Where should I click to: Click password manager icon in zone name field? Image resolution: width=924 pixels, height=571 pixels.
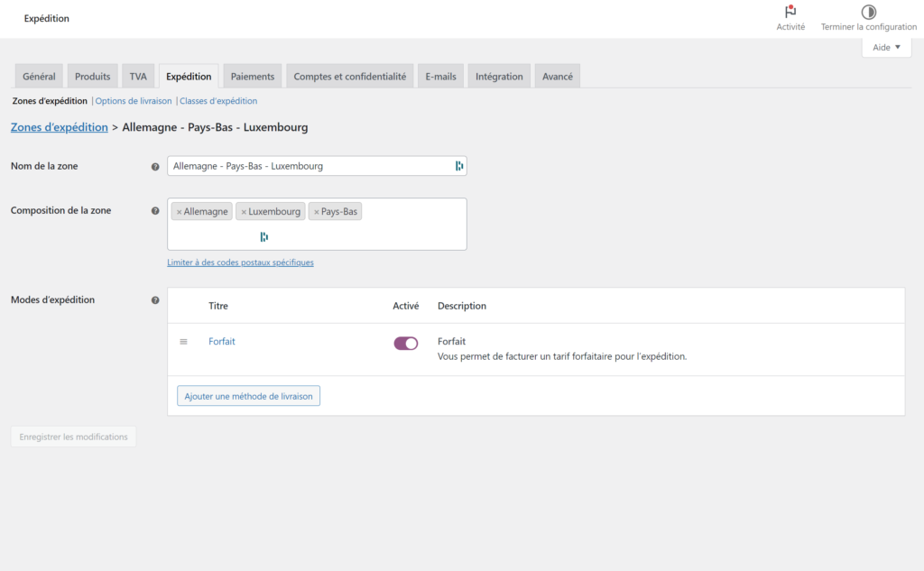coord(458,166)
